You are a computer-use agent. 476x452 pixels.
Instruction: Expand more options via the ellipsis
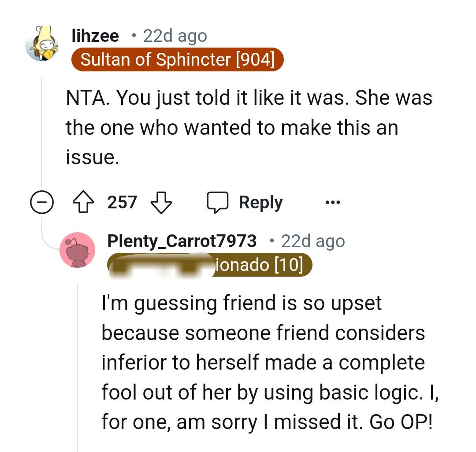[x=333, y=202]
